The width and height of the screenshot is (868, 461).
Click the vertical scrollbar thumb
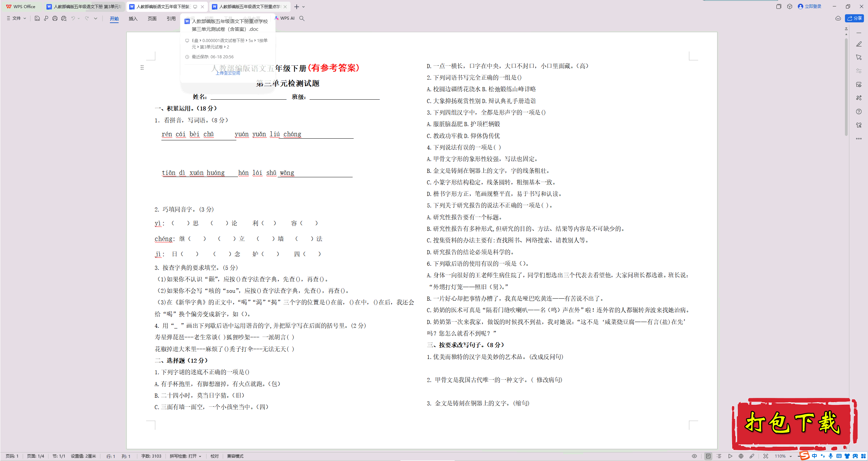pyautogui.click(x=846, y=87)
